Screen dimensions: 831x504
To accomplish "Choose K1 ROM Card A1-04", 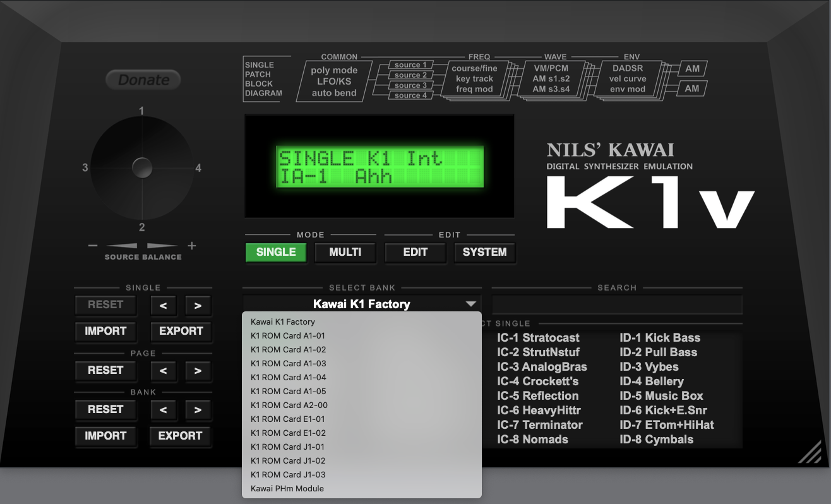I will tap(362, 378).
